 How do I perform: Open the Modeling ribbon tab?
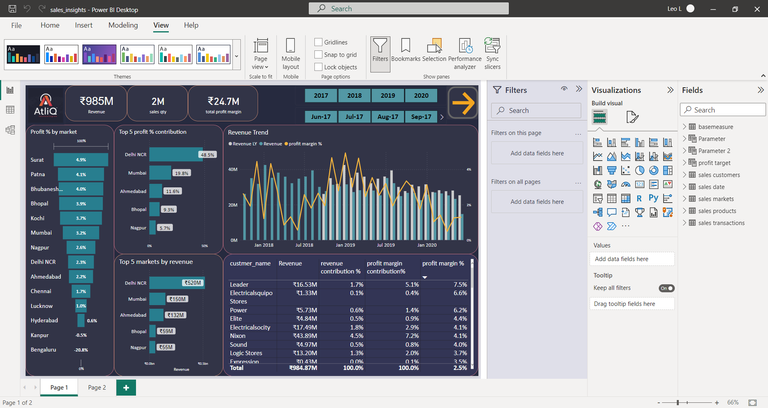pos(123,24)
